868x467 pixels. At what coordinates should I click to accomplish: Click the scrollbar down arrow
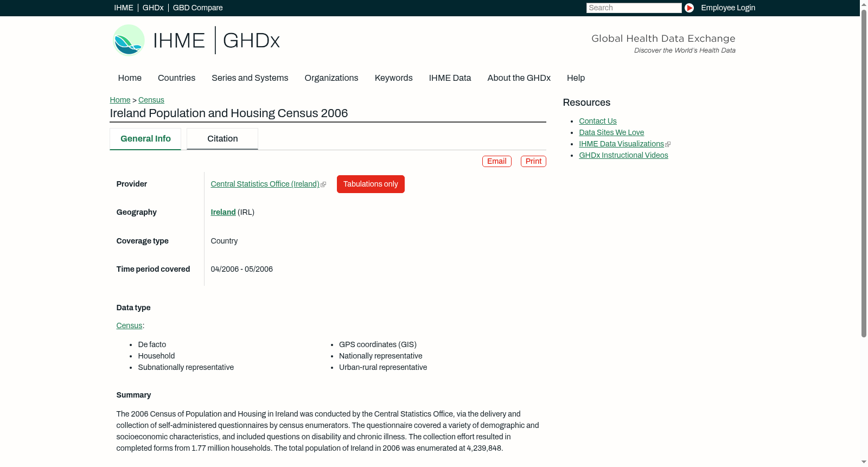[864, 463]
